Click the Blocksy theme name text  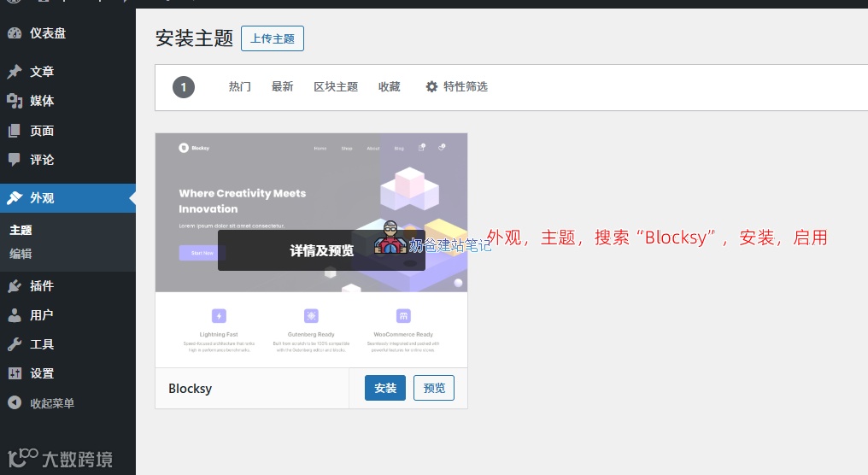coord(190,389)
